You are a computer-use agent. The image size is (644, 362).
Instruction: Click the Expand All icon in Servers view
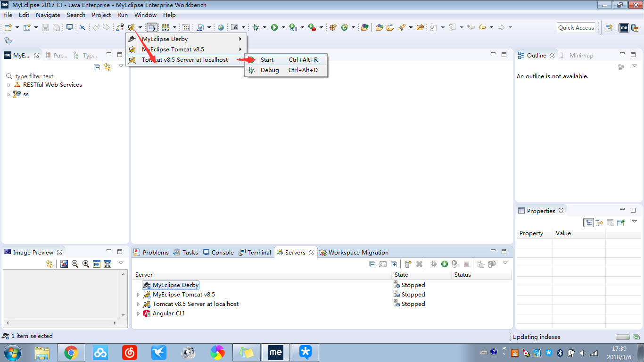(394, 264)
